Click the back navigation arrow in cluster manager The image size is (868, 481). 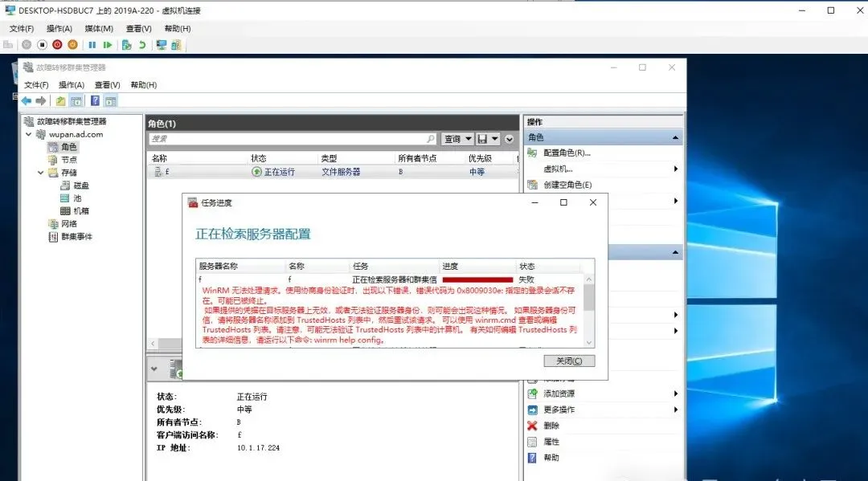[24, 100]
